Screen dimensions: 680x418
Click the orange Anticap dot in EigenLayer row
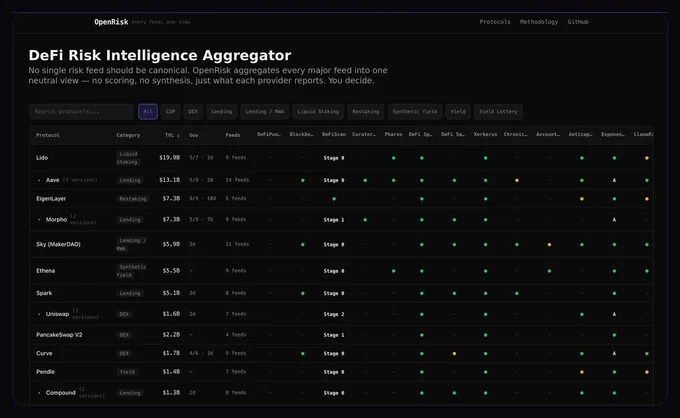point(582,199)
